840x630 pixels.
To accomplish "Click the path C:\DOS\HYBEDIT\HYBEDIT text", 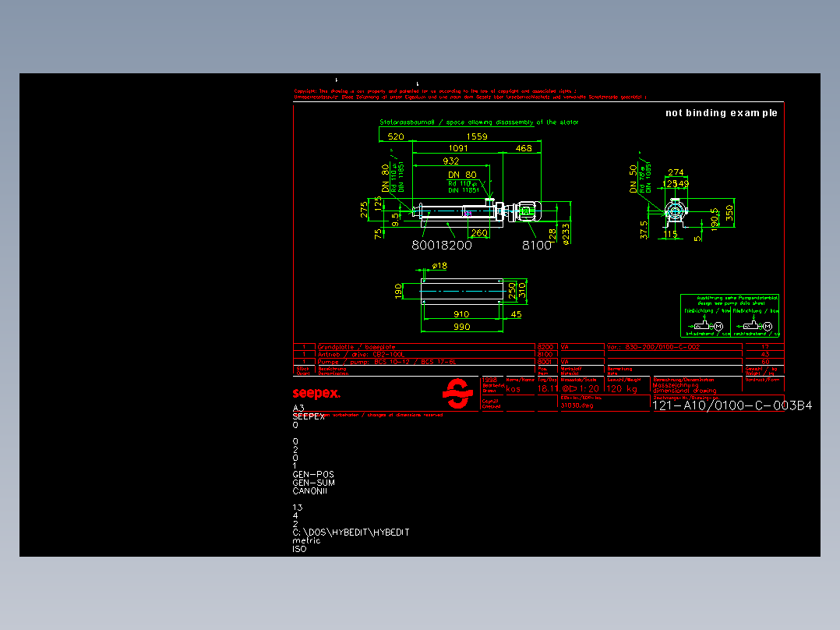I will (x=351, y=531).
